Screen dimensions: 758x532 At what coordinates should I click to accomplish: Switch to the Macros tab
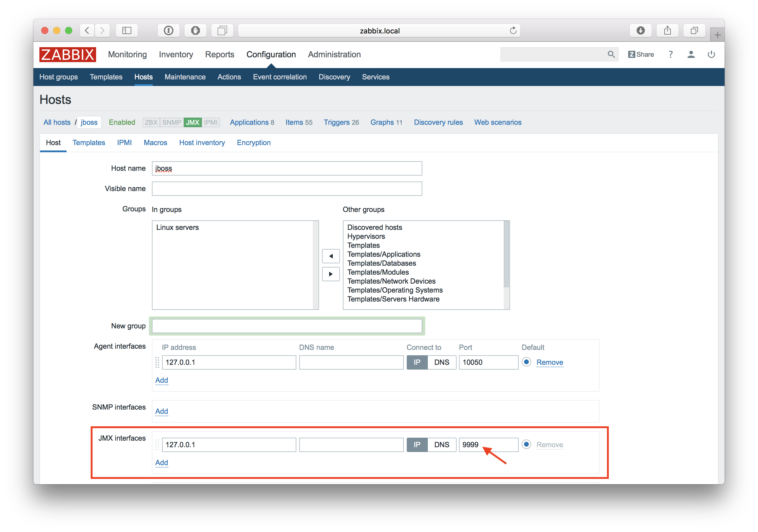click(155, 143)
